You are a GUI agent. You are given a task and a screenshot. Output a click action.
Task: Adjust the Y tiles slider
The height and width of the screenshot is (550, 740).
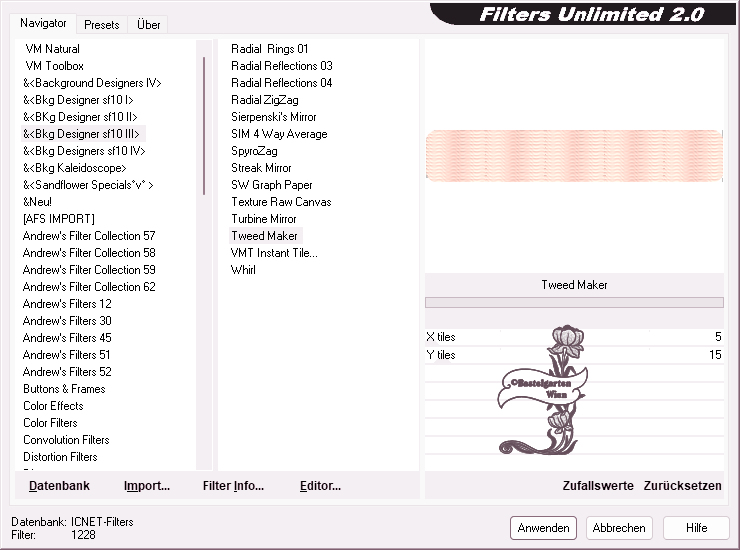(574, 355)
